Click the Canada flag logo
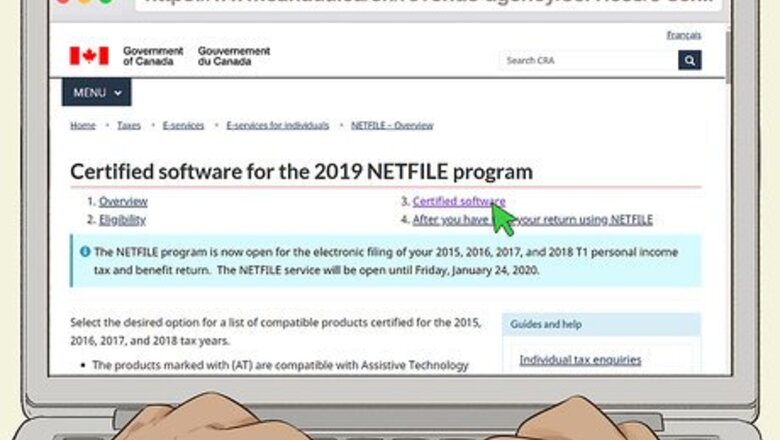The image size is (780, 440). click(89, 56)
